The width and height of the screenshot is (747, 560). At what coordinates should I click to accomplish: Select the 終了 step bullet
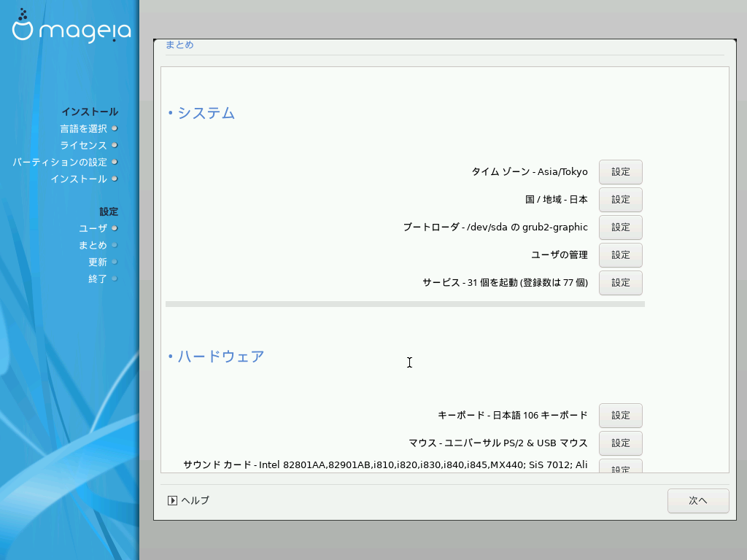click(115, 278)
